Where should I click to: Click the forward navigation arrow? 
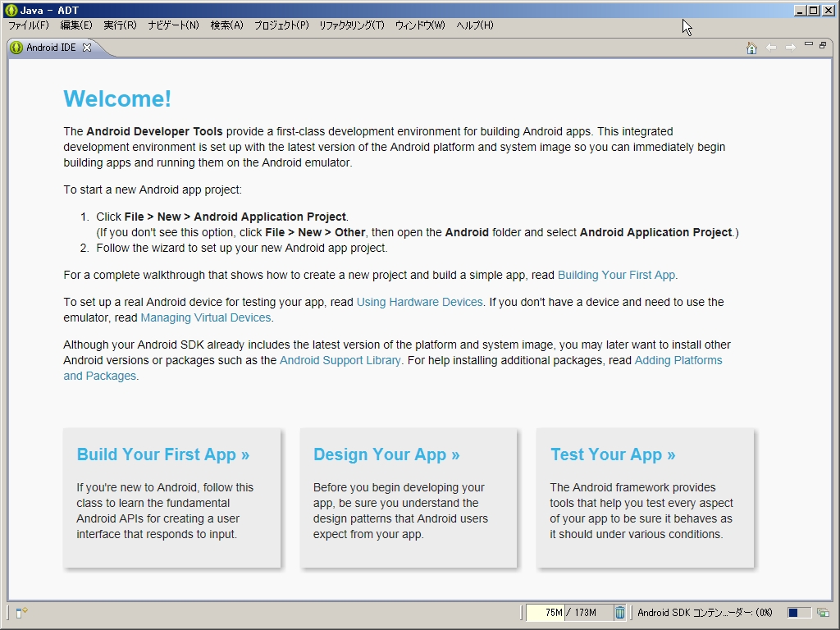coord(790,48)
